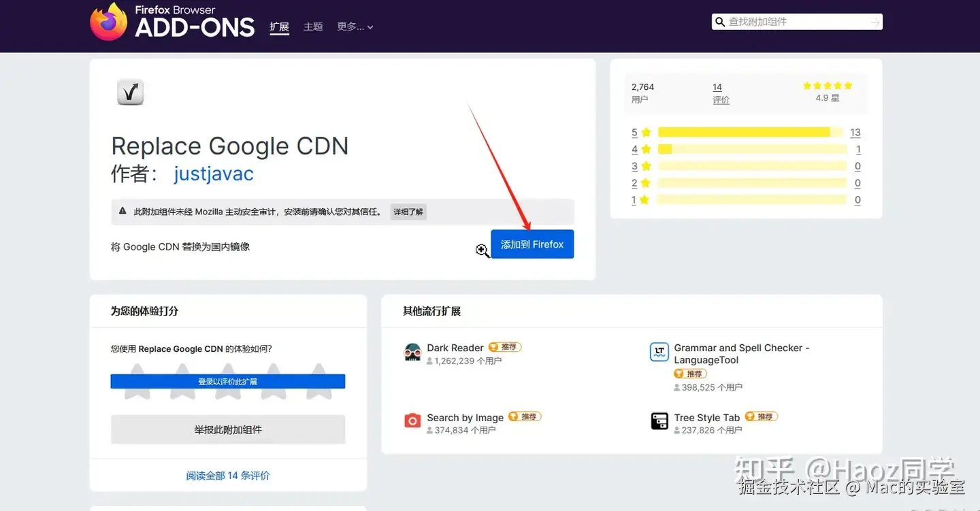
Task: Click the four-star yellow rating bar
Action: [x=752, y=150]
